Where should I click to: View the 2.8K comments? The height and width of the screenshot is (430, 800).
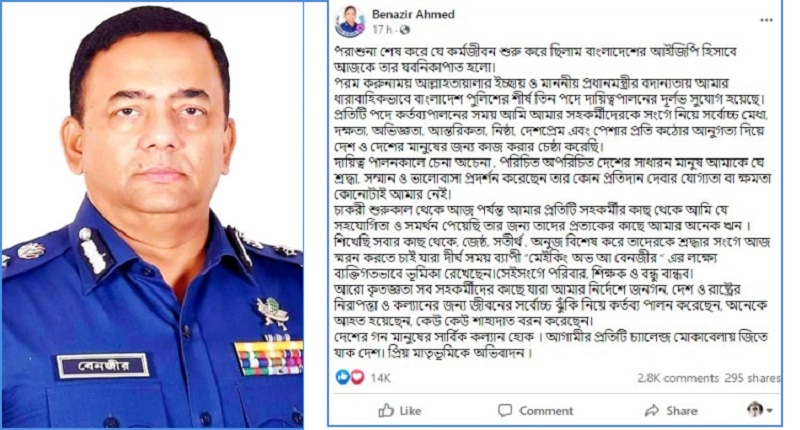(x=678, y=378)
